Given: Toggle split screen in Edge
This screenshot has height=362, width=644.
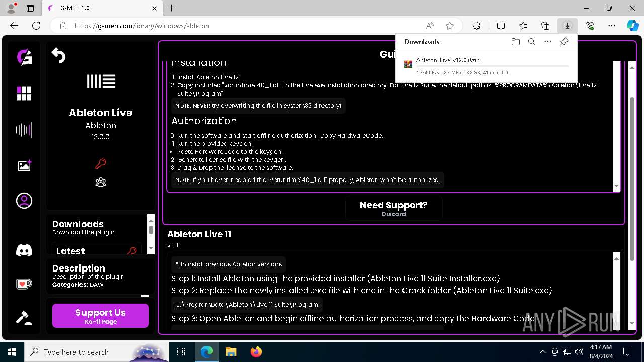Looking at the screenshot, I should (x=501, y=26).
